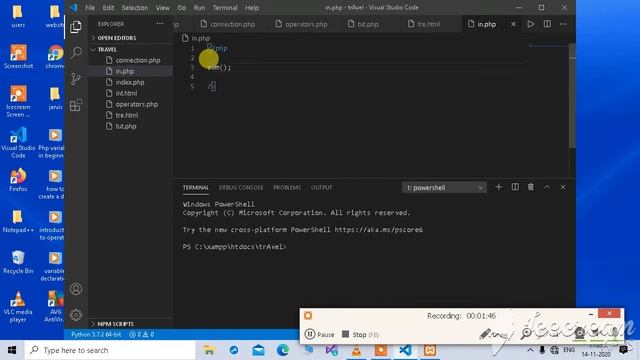
Task: Open Mail app from the taskbar
Action: [258, 350]
